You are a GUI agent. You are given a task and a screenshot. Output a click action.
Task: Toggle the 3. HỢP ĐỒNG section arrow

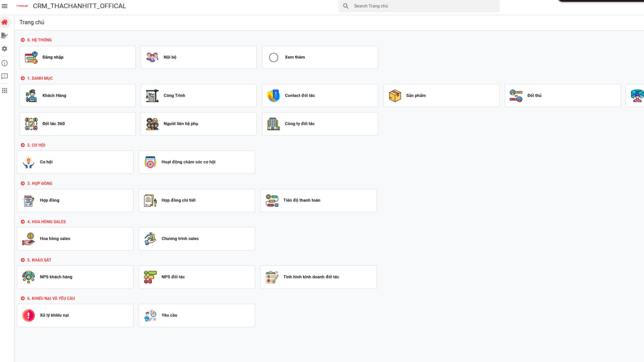(x=23, y=183)
